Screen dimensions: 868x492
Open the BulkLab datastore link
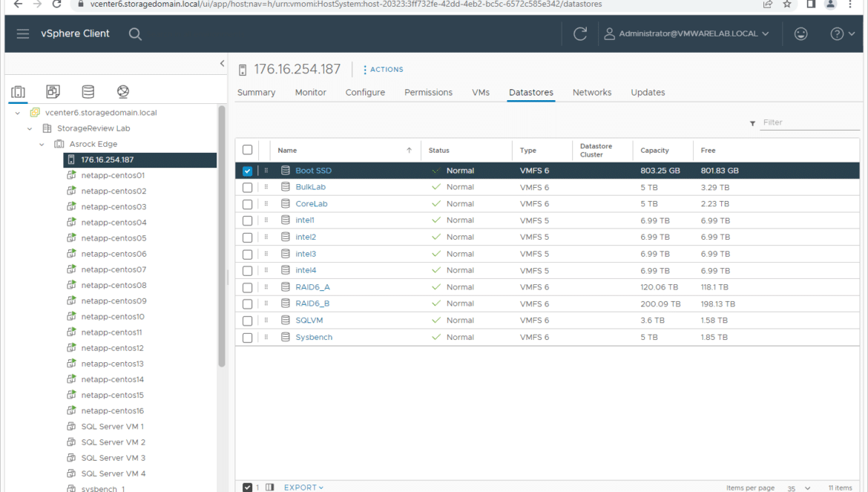(311, 187)
